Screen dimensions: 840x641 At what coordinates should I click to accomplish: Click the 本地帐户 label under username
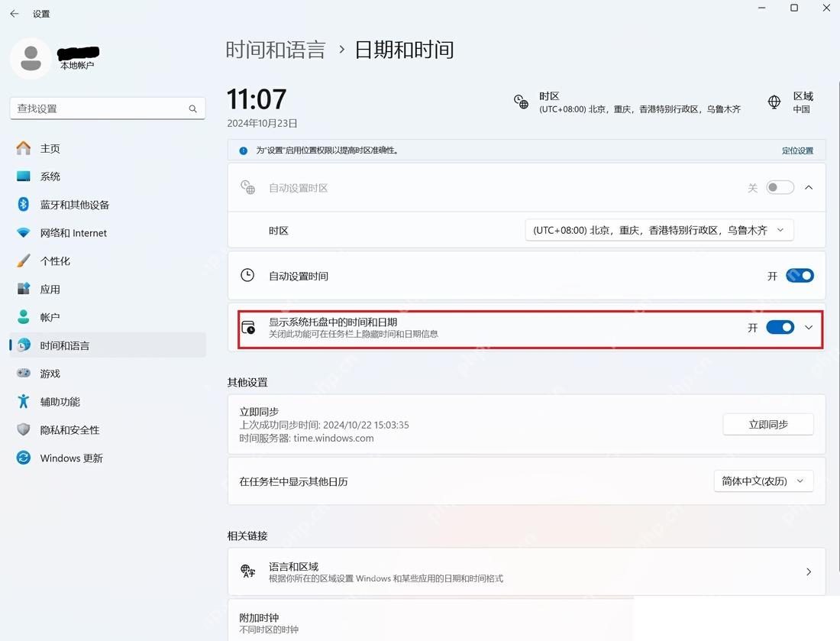[x=77, y=66]
